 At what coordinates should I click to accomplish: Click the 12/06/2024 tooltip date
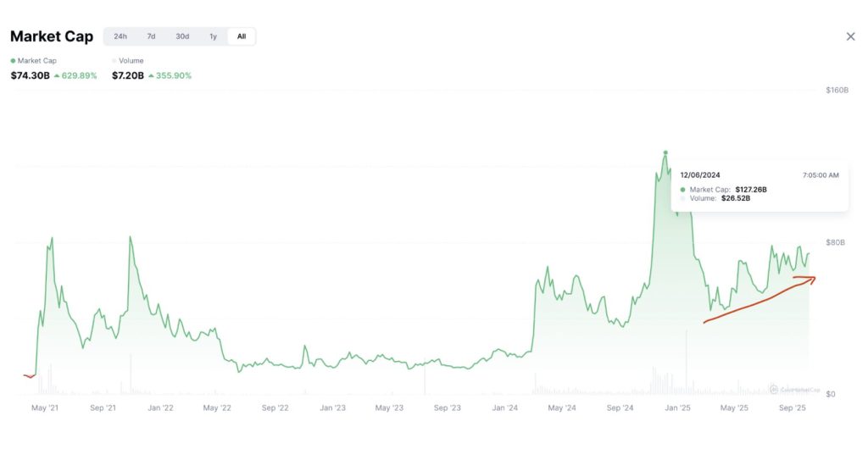pyautogui.click(x=700, y=175)
